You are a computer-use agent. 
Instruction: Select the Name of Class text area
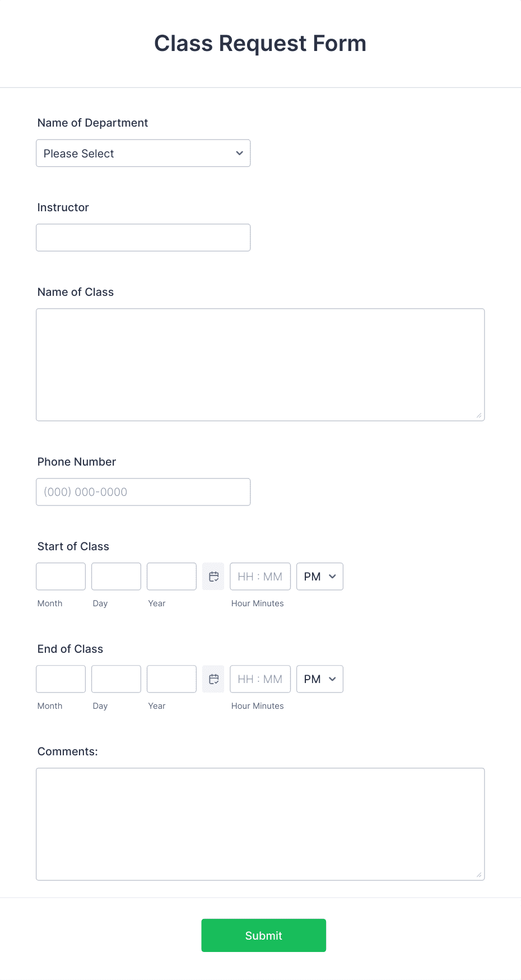[x=260, y=364]
